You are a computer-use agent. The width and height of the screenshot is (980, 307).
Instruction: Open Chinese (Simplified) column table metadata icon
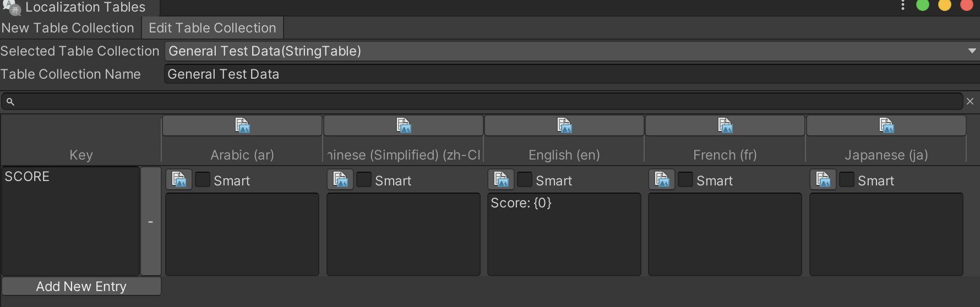[x=404, y=125]
